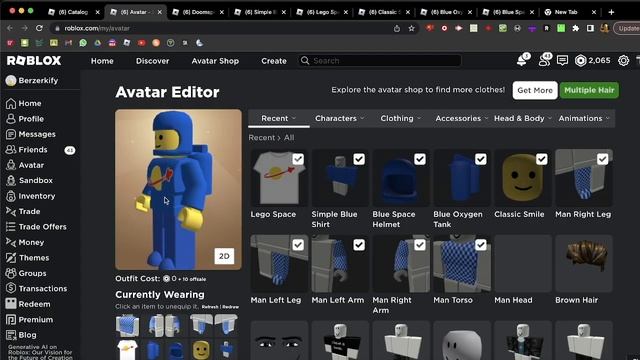
Task: Open the Berzerkify profile link
Action: 32,80
